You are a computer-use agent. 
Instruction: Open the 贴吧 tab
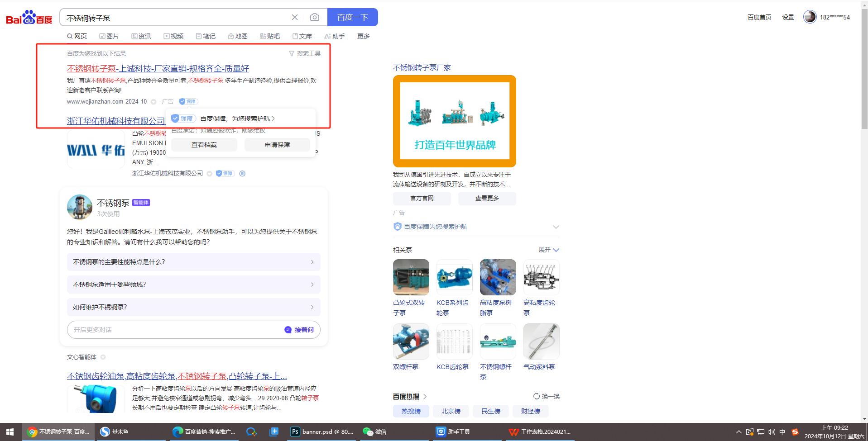pos(270,36)
